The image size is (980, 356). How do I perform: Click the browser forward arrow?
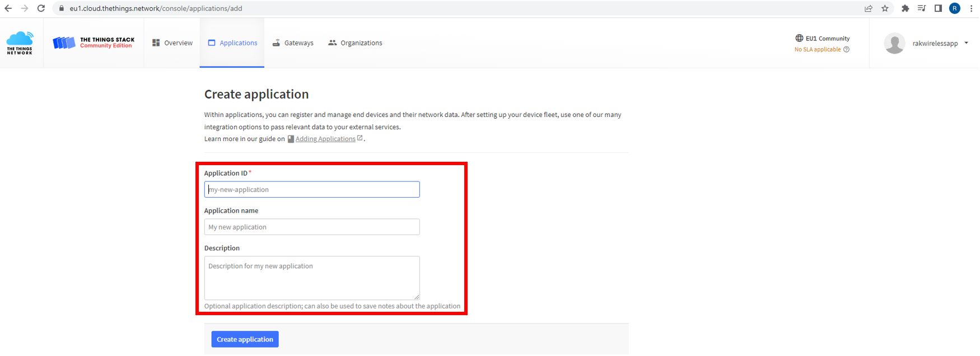coord(24,8)
